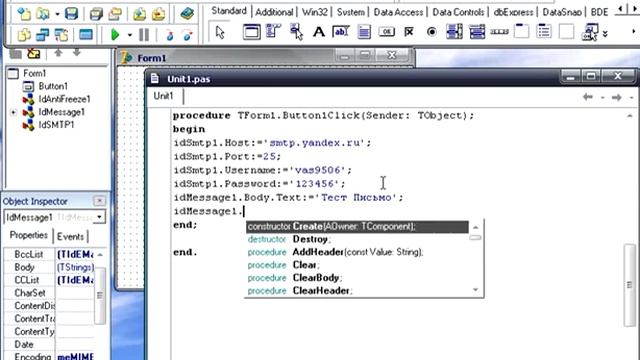Viewport: 640px width, 360px height.
Task: Open the Object Inspector component combo dropdown
Action: (x=99, y=217)
